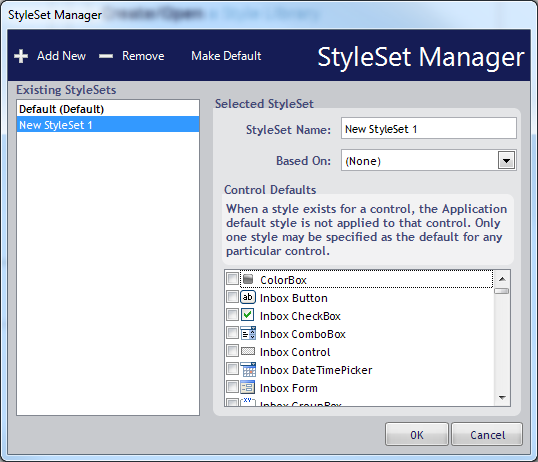Check the Inbox Control checkbox
Image resolution: width=538 pixels, height=462 pixels.
pyautogui.click(x=232, y=351)
